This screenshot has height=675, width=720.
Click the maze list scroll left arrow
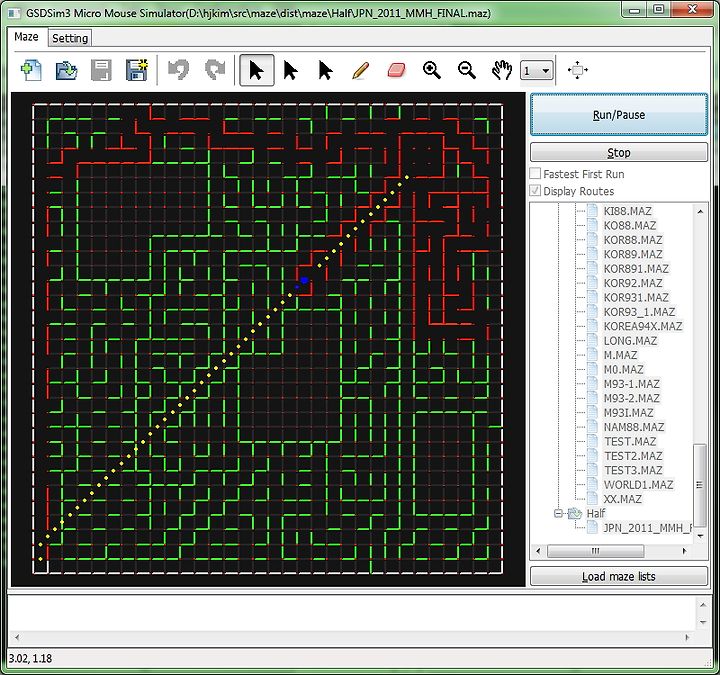pos(538,551)
